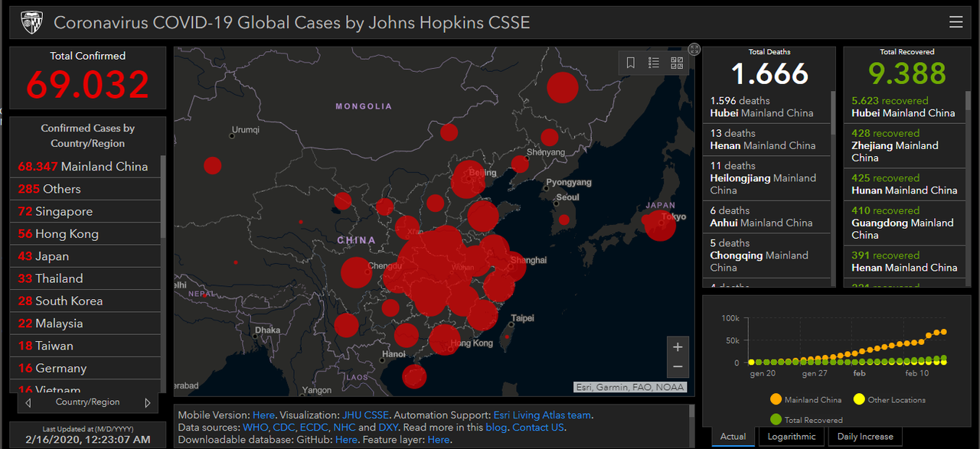Image resolution: width=980 pixels, height=449 pixels.
Task: Open the ECDC data source link
Action: (314, 428)
